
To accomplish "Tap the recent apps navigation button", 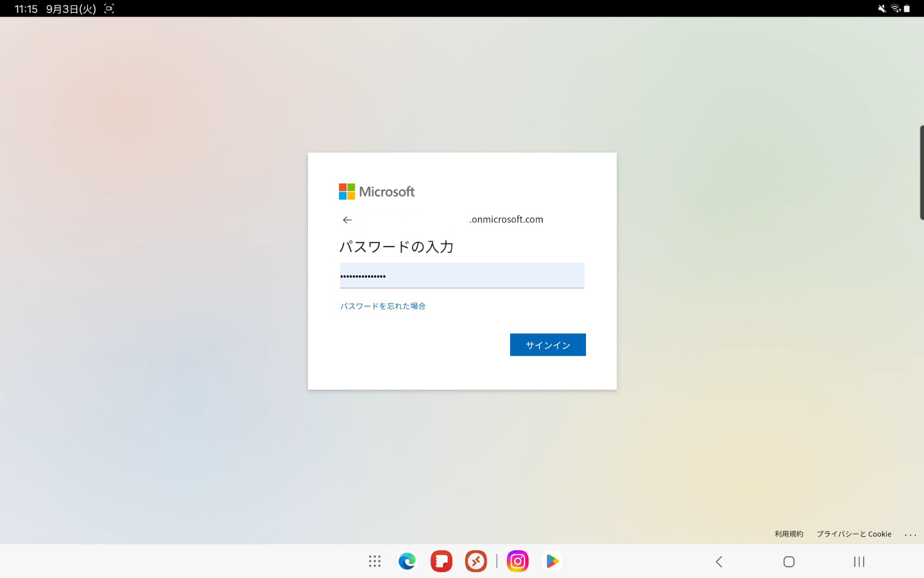I will 859,561.
